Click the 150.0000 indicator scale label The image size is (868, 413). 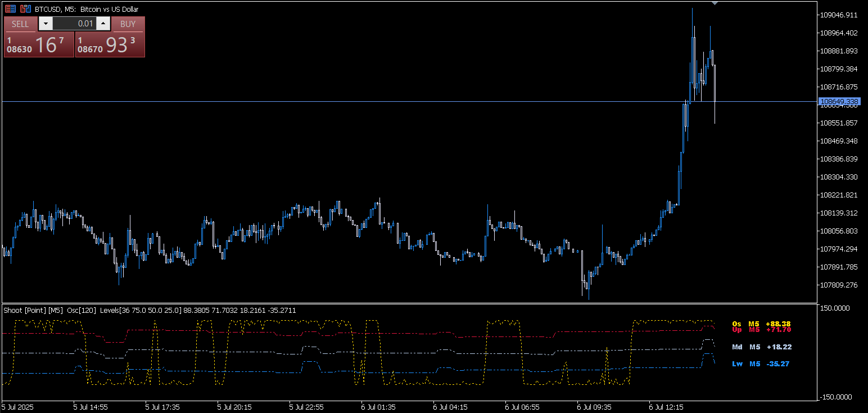(x=835, y=308)
